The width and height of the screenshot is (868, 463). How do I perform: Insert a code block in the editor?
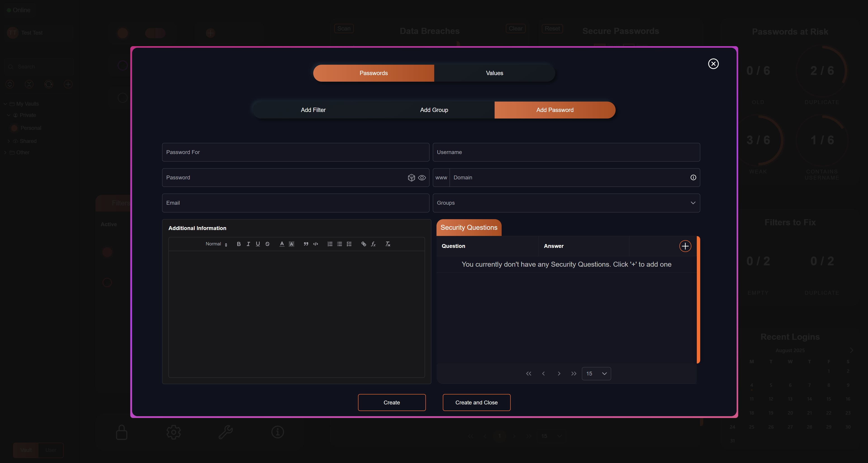(315, 244)
